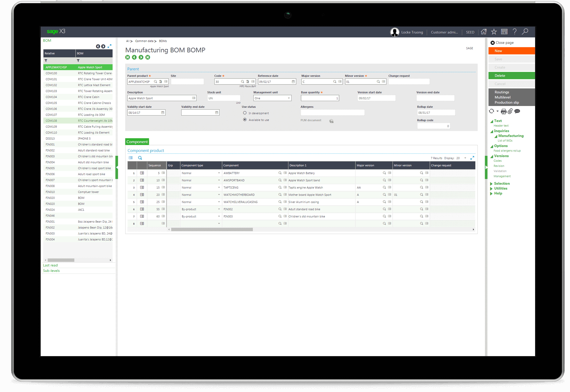Open Component type dropdown for FIN002 row
Image resolution: width=570 pixels, height=392 pixels.
[x=219, y=209]
